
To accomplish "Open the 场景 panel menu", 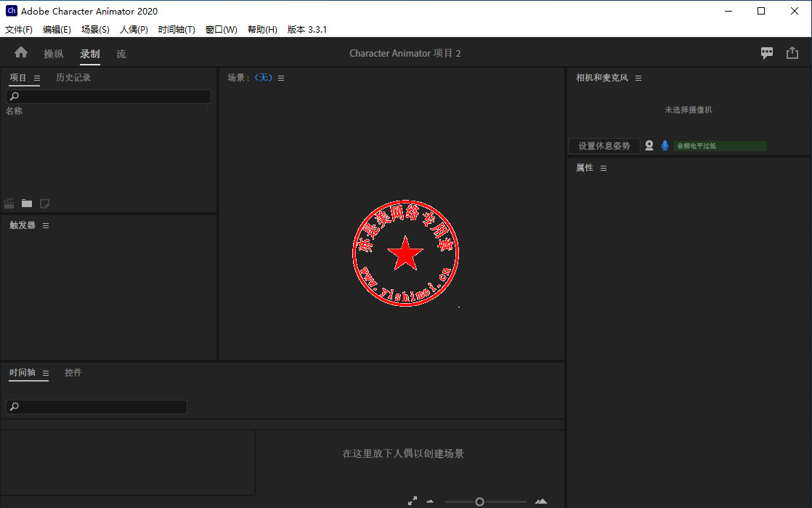I will click(x=281, y=78).
